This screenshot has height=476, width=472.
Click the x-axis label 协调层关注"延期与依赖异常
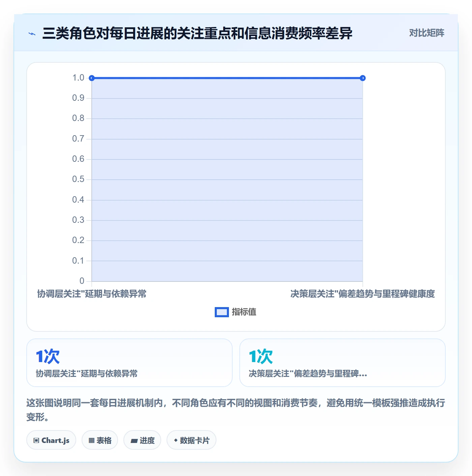(92, 294)
